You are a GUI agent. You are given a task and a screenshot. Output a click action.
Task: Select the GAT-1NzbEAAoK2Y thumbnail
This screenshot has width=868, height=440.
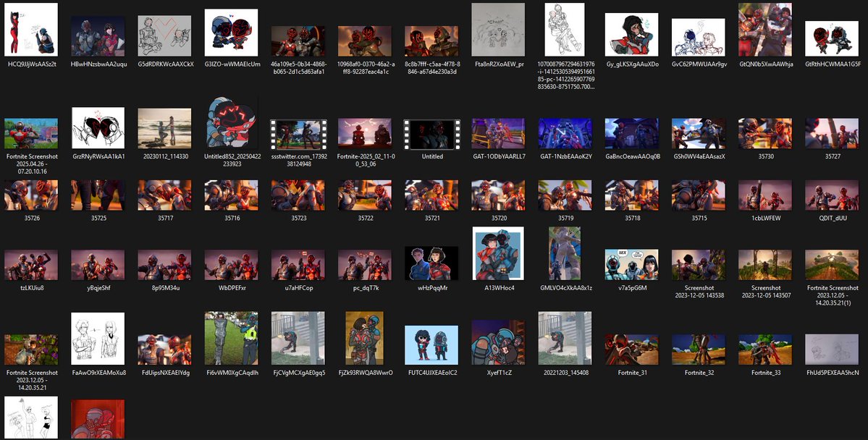(565, 133)
